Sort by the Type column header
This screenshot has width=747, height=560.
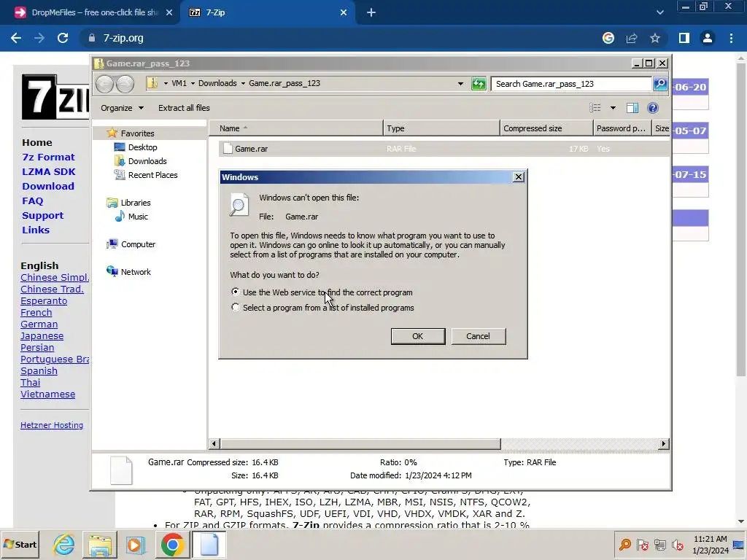(x=441, y=128)
